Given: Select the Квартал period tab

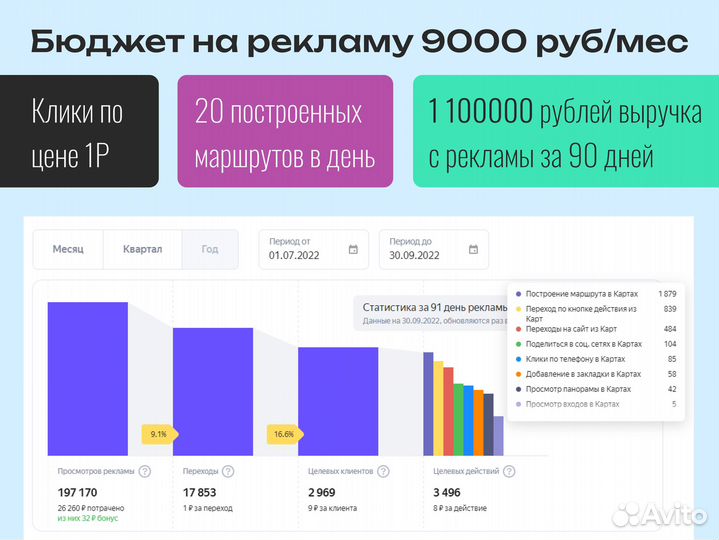Looking at the screenshot, I should [143, 249].
